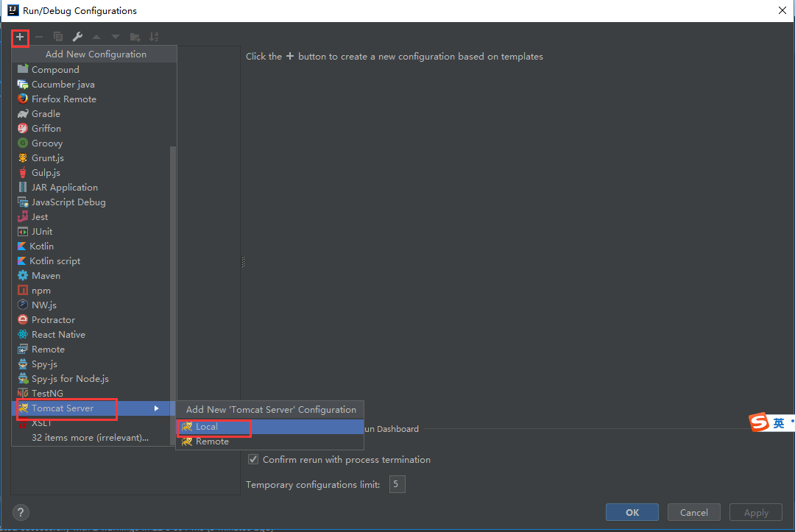The height and width of the screenshot is (532, 795).
Task: Click the Sogou 英 language indicator
Action: (x=779, y=422)
